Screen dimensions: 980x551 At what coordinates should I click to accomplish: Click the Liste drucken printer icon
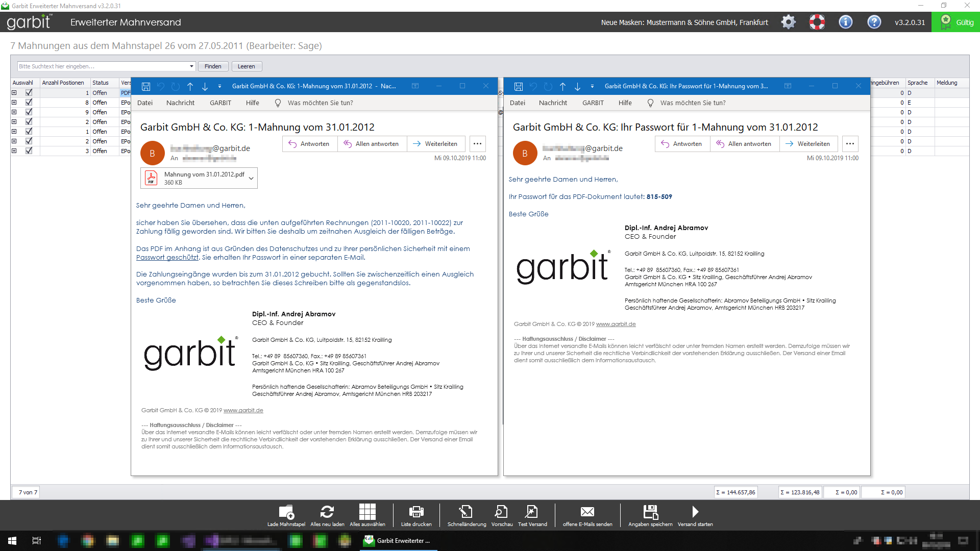point(416,512)
